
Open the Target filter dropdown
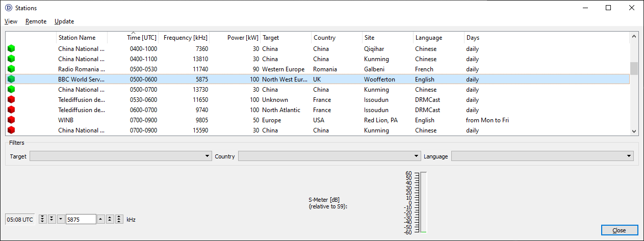tap(120, 156)
